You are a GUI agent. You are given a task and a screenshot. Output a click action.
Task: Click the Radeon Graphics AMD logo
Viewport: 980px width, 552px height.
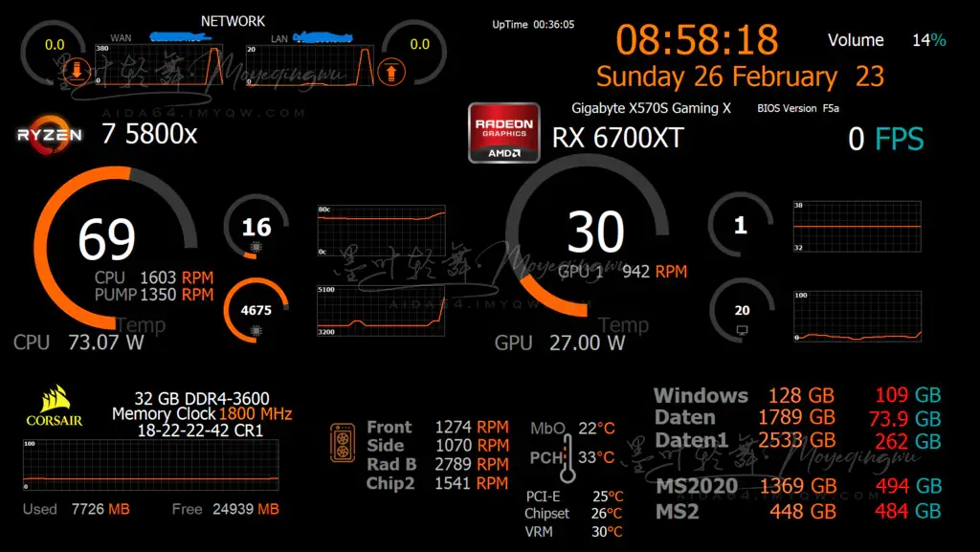tap(504, 132)
